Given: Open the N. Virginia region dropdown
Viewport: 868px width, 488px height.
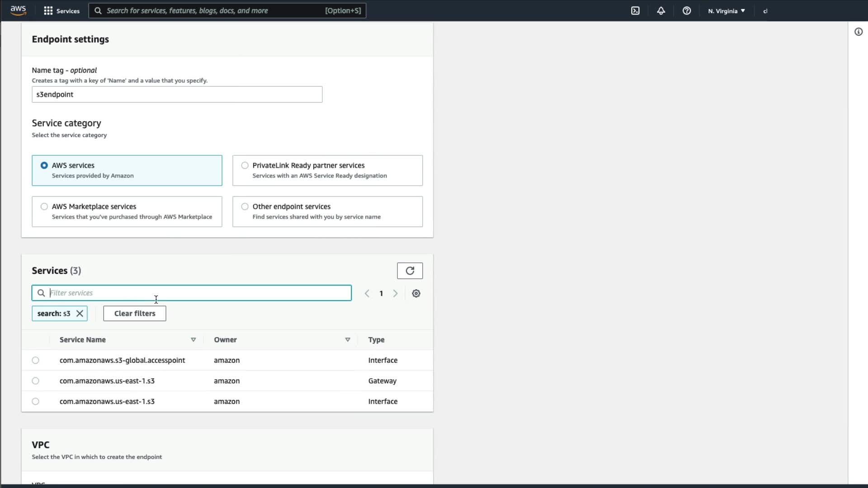Looking at the screenshot, I should coord(726,11).
